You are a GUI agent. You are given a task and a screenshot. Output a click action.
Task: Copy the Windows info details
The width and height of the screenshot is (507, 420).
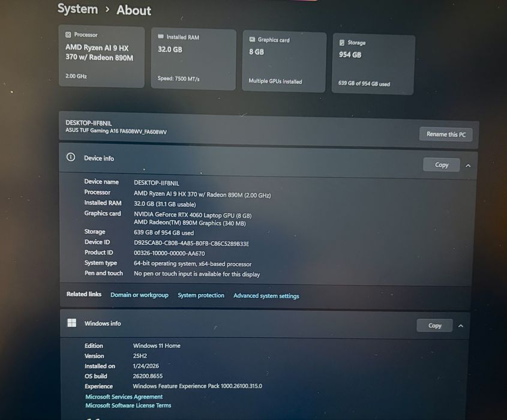click(x=434, y=325)
